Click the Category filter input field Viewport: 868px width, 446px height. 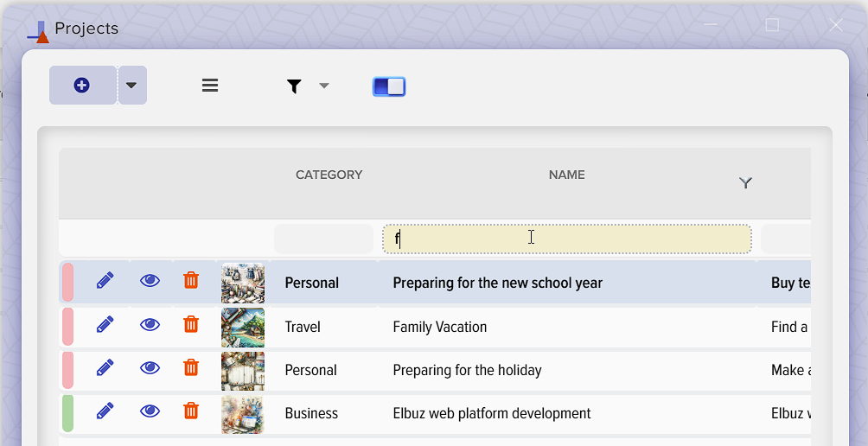(x=324, y=239)
